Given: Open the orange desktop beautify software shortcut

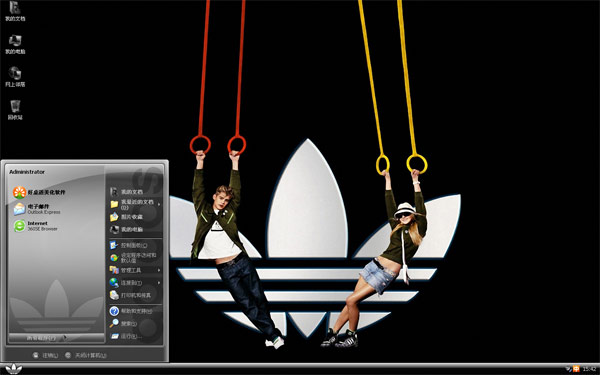Looking at the screenshot, I should click(39, 192).
